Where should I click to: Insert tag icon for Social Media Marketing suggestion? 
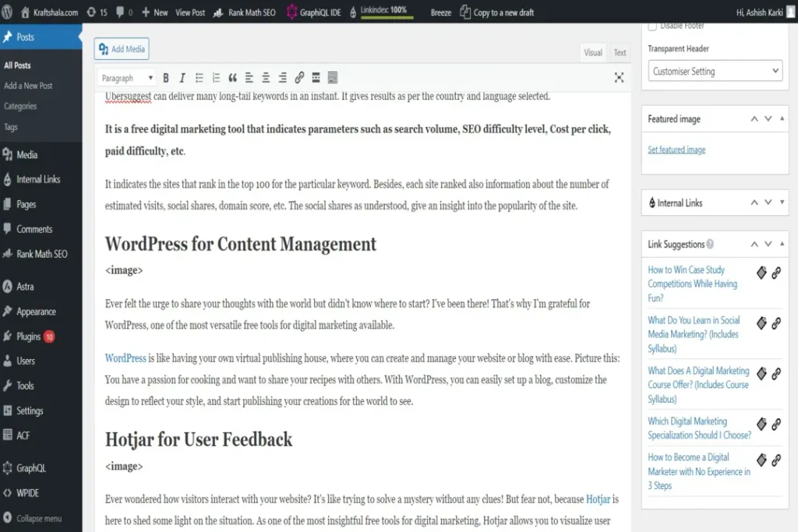[761, 323]
